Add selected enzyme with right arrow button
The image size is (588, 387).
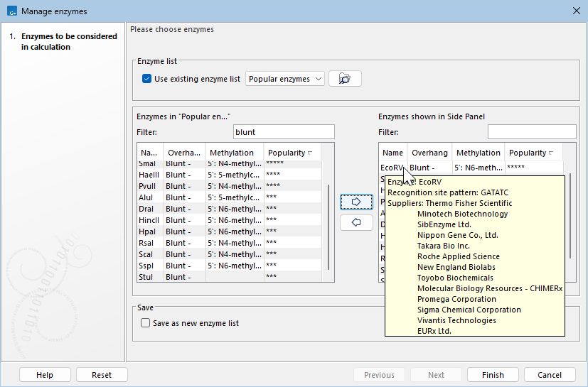click(x=356, y=202)
